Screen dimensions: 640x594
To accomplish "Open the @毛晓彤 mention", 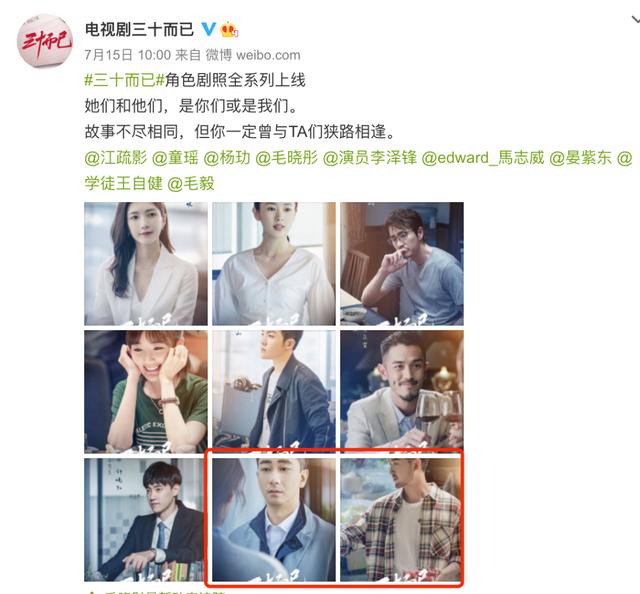I will click(286, 158).
